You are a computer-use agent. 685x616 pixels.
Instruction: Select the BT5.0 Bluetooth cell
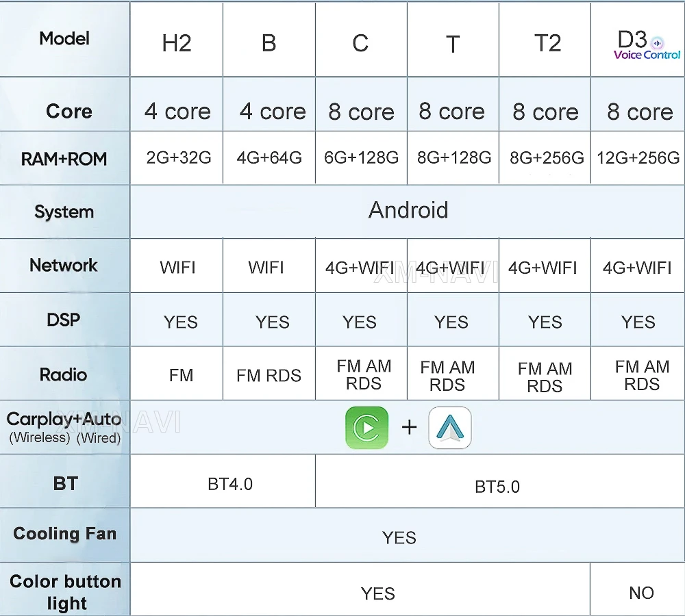click(497, 487)
